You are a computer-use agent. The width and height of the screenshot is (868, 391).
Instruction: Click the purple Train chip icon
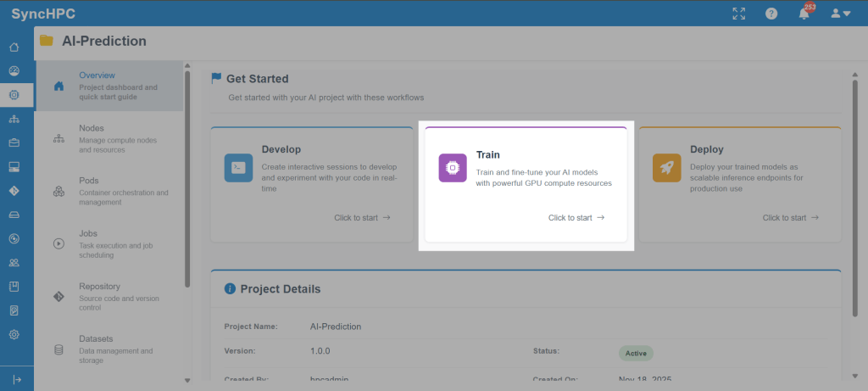coord(453,168)
